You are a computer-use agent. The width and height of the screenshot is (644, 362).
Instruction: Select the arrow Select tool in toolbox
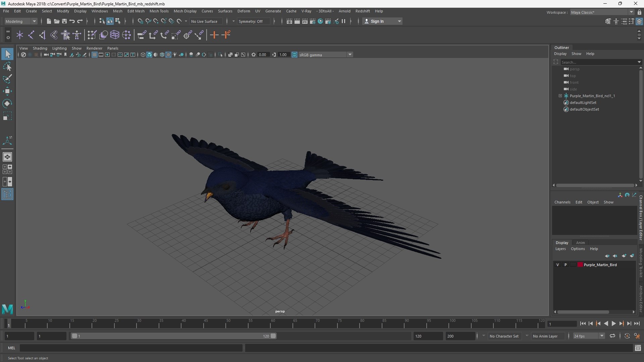7,54
